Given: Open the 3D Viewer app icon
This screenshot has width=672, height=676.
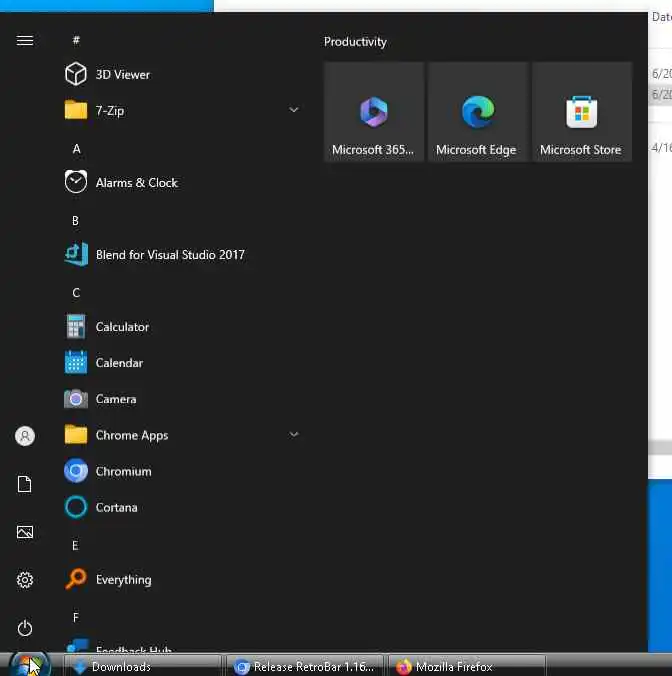Looking at the screenshot, I should coord(76,74).
